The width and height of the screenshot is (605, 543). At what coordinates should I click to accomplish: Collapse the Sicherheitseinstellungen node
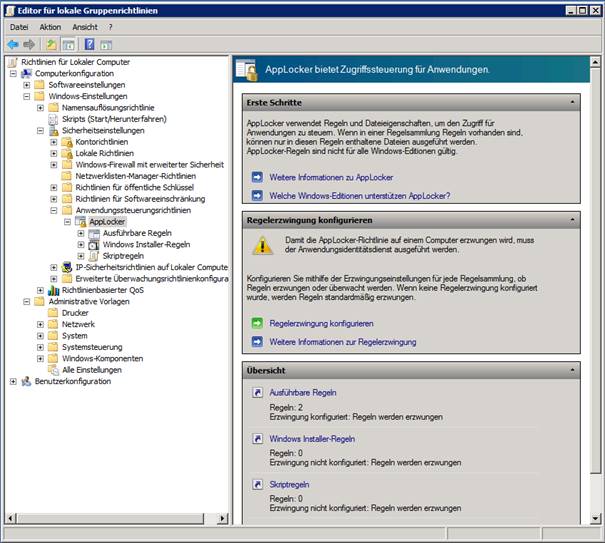[40, 130]
